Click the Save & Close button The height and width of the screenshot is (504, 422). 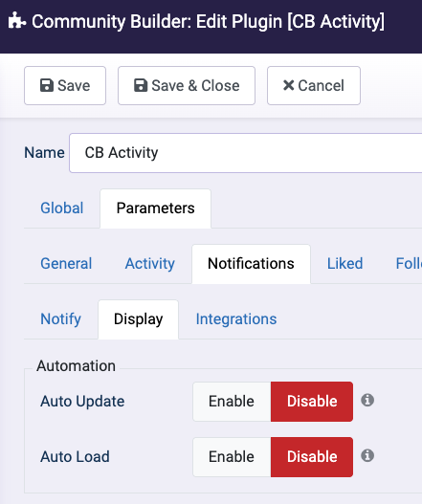coord(187,85)
